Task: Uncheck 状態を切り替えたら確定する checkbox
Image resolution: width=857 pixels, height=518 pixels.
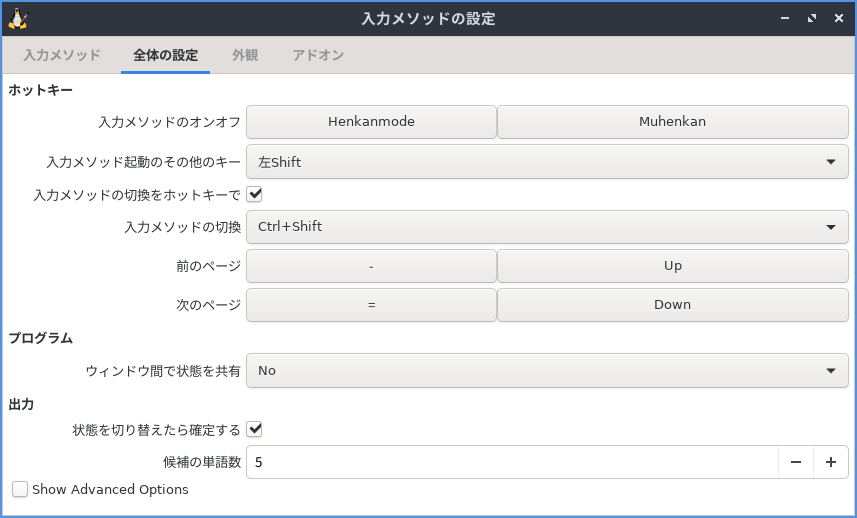Action: click(254, 430)
